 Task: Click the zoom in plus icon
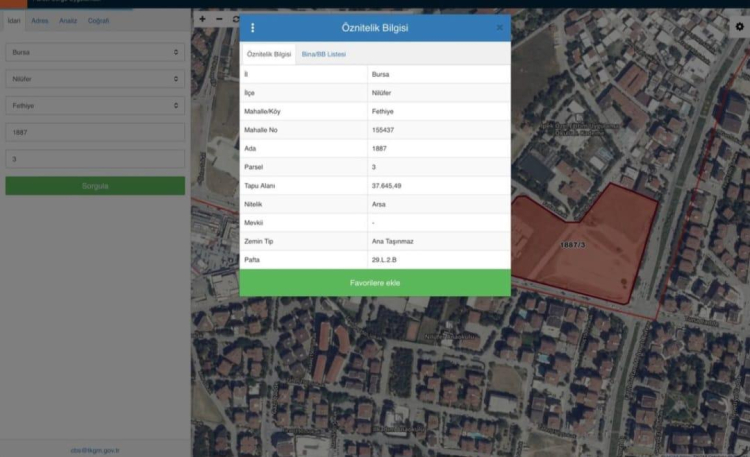(203, 19)
